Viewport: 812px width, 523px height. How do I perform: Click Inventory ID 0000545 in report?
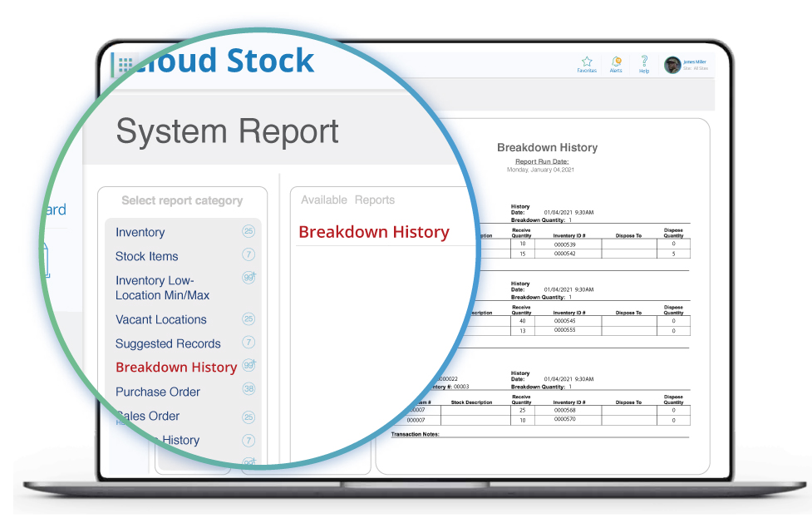point(564,321)
